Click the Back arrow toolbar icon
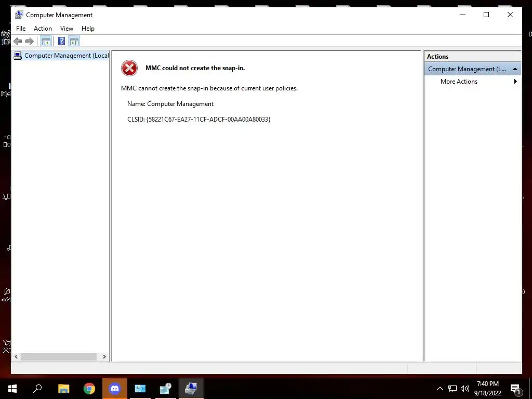 pyautogui.click(x=18, y=42)
